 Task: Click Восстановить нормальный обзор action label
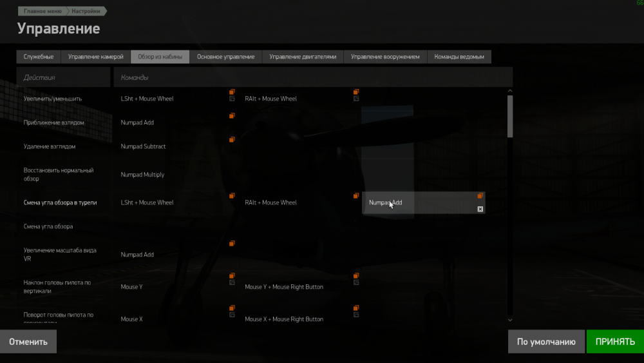(59, 175)
